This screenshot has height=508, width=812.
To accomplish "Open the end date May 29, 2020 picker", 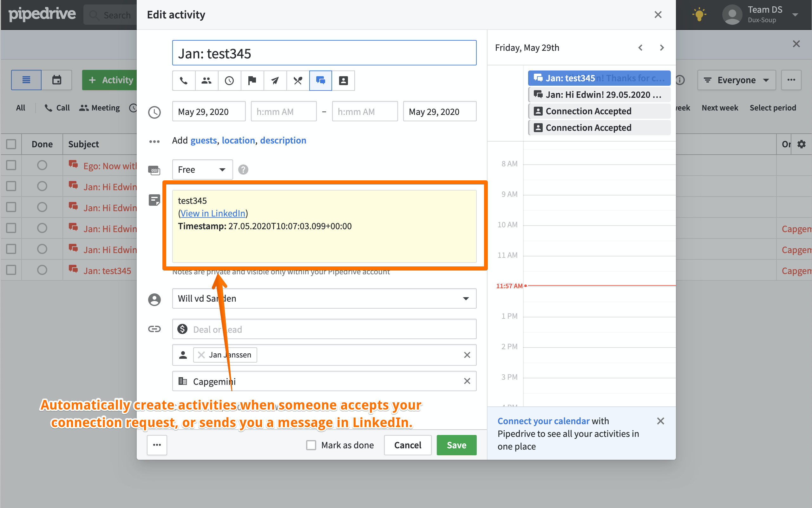I will point(440,111).
